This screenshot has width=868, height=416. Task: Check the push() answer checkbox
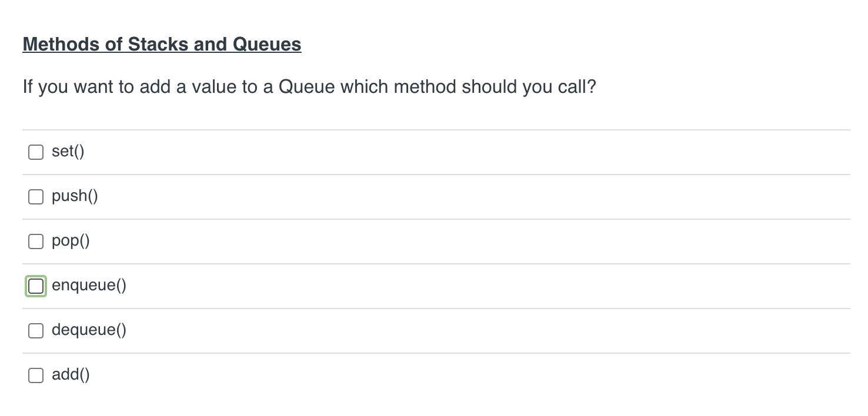click(x=36, y=196)
